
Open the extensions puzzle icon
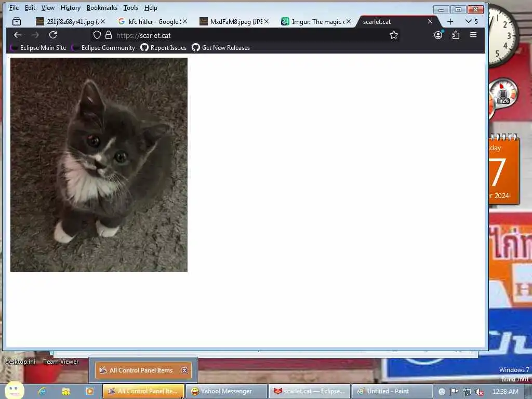pos(456,35)
